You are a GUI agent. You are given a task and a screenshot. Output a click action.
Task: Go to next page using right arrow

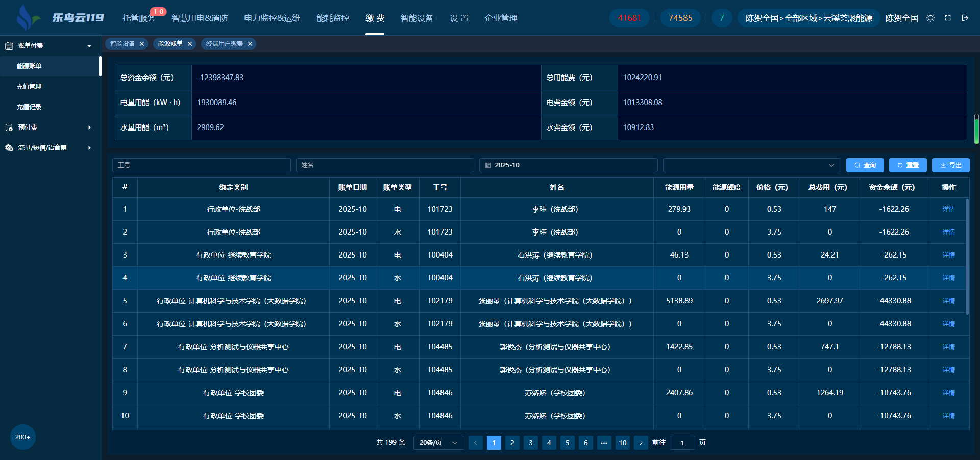[x=641, y=443]
